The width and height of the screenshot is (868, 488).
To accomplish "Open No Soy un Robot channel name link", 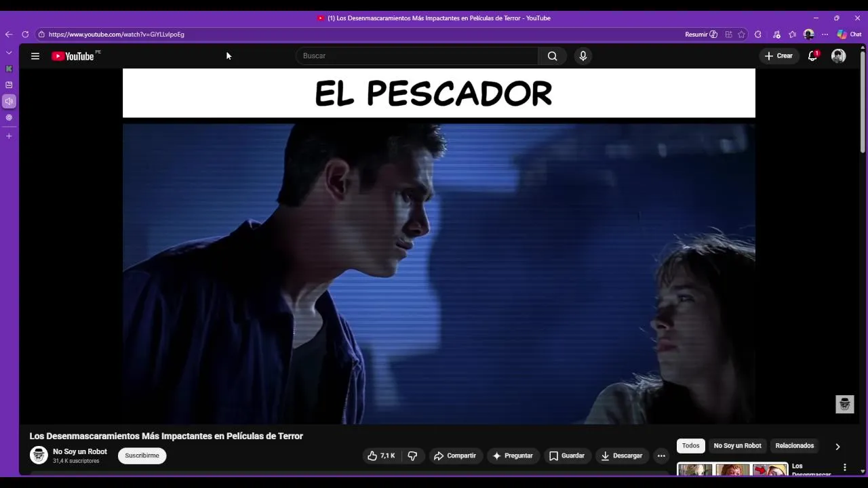I will pos(80,451).
